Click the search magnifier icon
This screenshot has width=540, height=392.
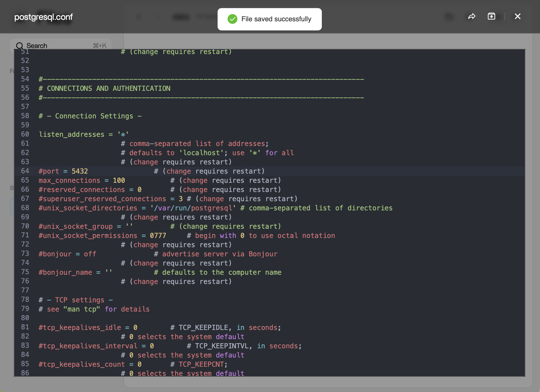20,46
